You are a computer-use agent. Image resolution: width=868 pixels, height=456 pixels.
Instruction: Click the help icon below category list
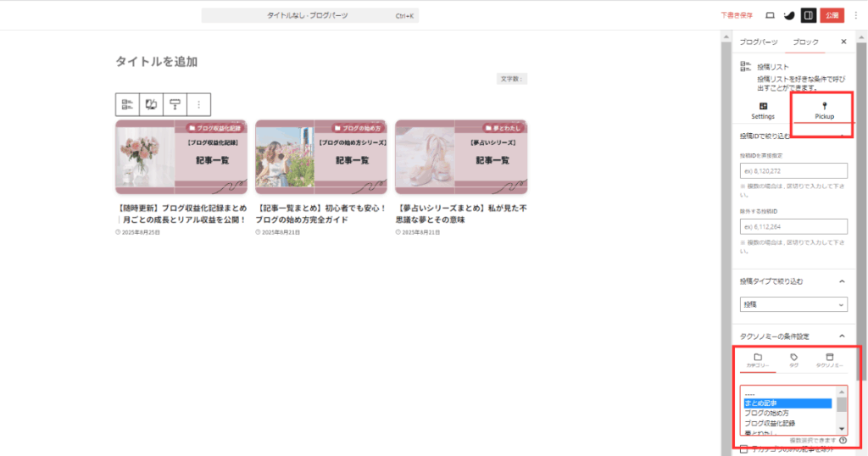(843, 441)
